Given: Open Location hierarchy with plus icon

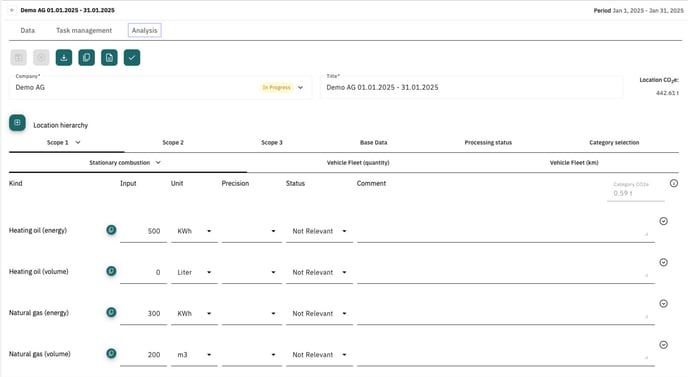Looking at the screenshot, I should pos(17,123).
